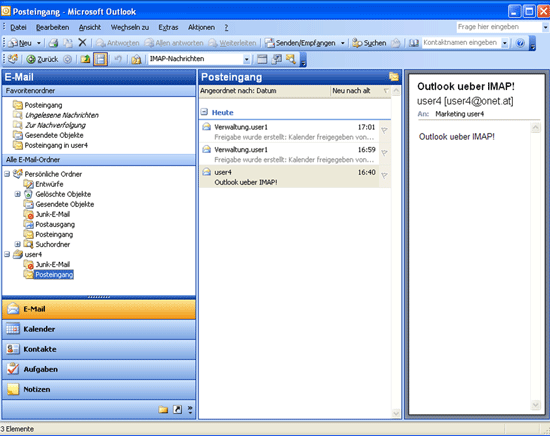Click flag for user4 16:40 message

tap(384, 176)
